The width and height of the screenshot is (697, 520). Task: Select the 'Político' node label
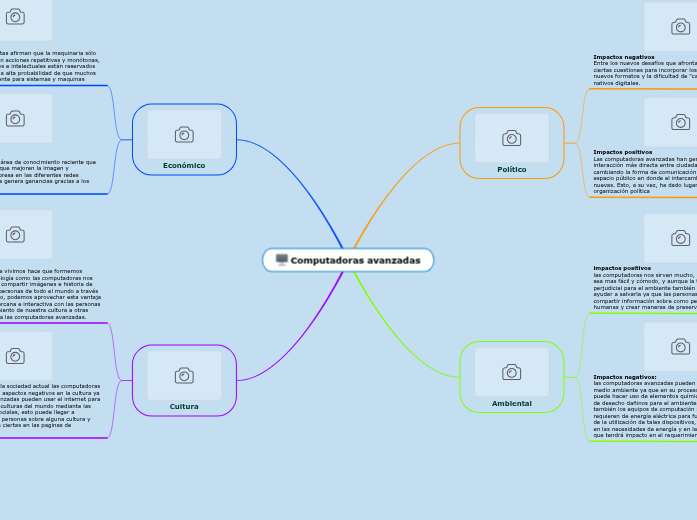[511, 169]
